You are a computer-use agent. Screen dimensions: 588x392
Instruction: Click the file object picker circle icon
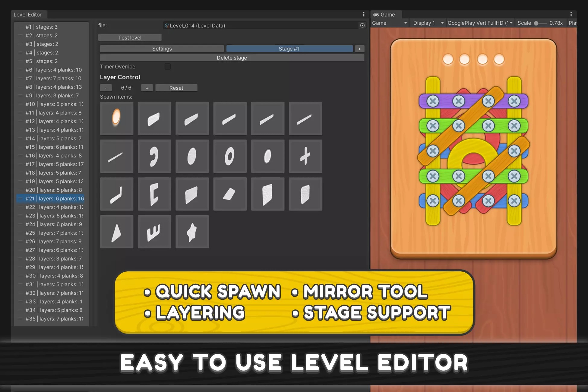[x=362, y=26]
